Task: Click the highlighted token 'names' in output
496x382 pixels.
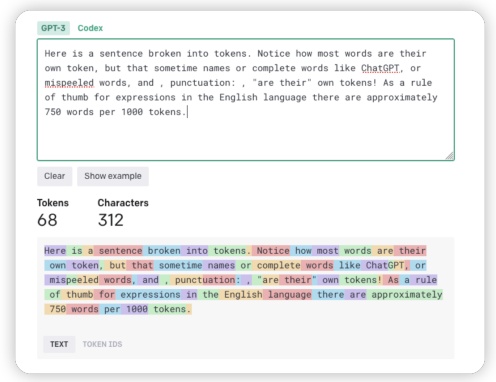Action: coord(219,265)
